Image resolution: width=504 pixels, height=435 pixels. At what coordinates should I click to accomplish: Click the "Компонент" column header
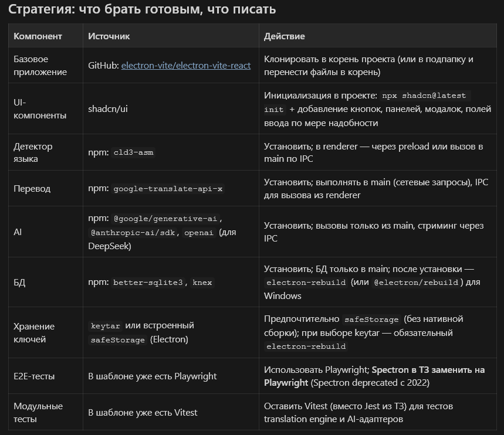point(38,36)
